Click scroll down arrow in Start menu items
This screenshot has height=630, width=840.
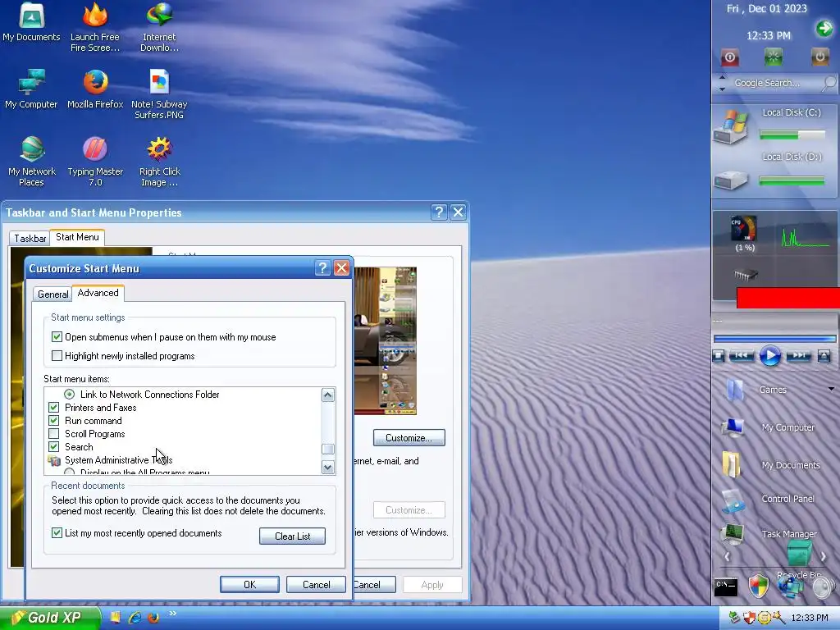click(x=328, y=467)
